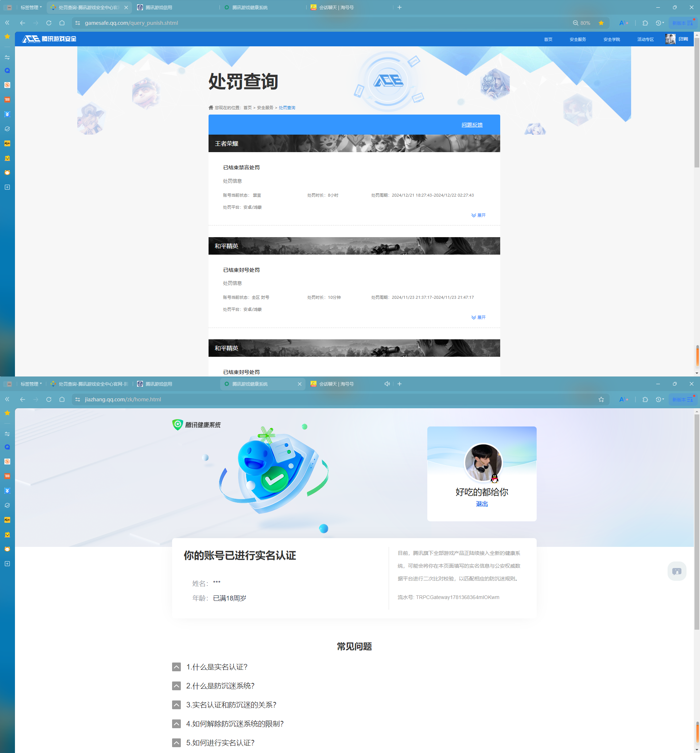Click the 注销 logout link
Screen dimensions: 700x753
click(683, 39)
